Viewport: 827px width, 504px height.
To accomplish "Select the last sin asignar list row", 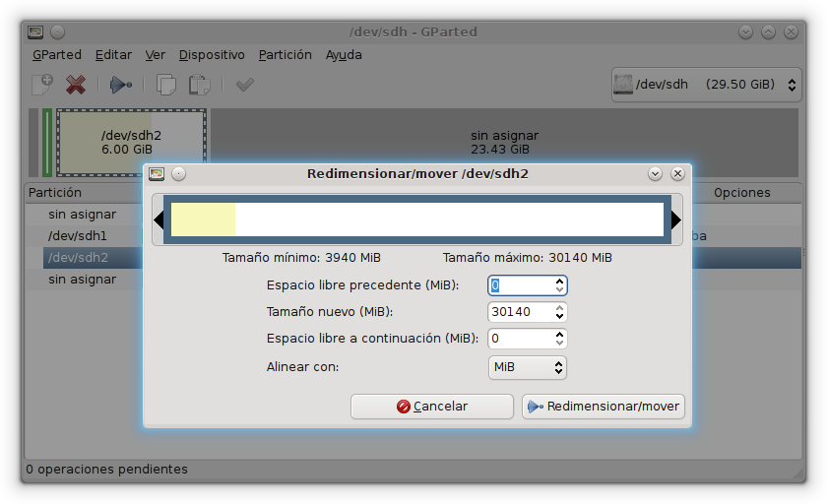I will click(83, 279).
